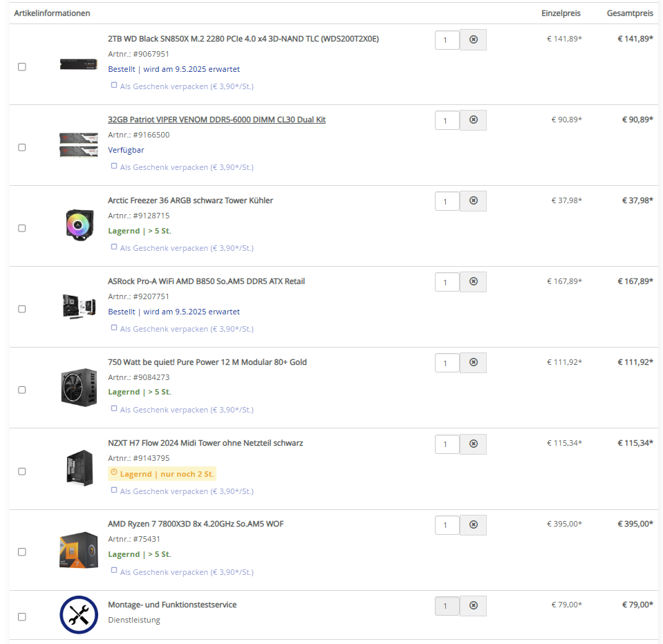Enable gift wrapping for ASRock Pro-A WiFi

(114, 328)
